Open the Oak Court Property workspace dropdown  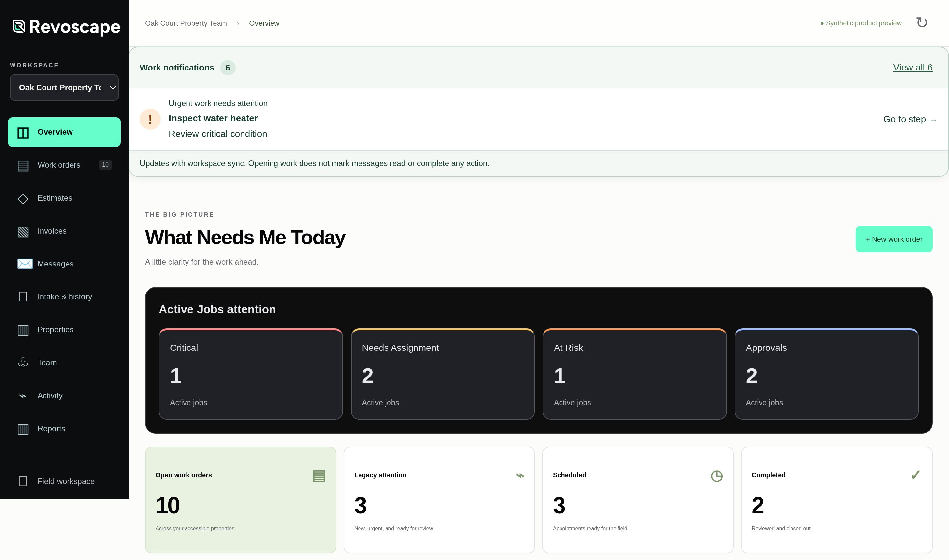[x=64, y=88]
